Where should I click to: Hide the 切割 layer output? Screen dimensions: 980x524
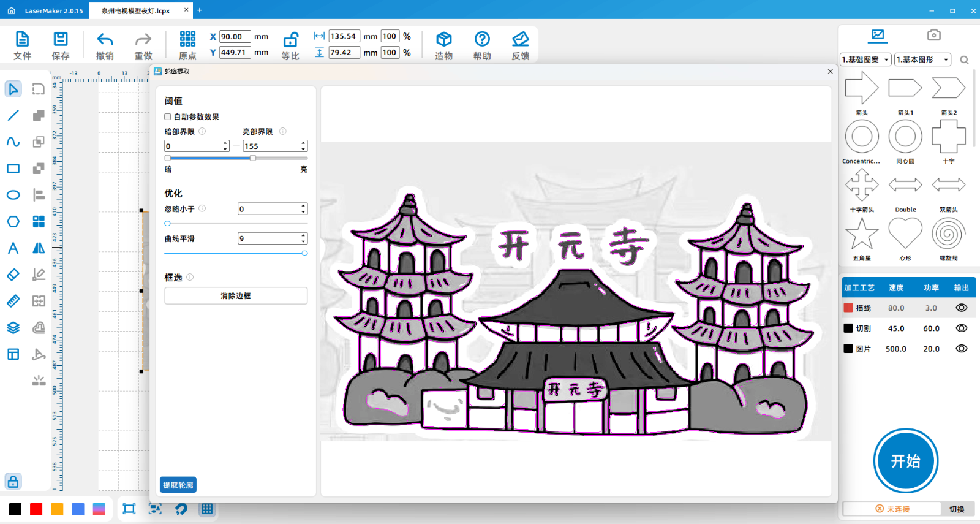click(961, 328)
